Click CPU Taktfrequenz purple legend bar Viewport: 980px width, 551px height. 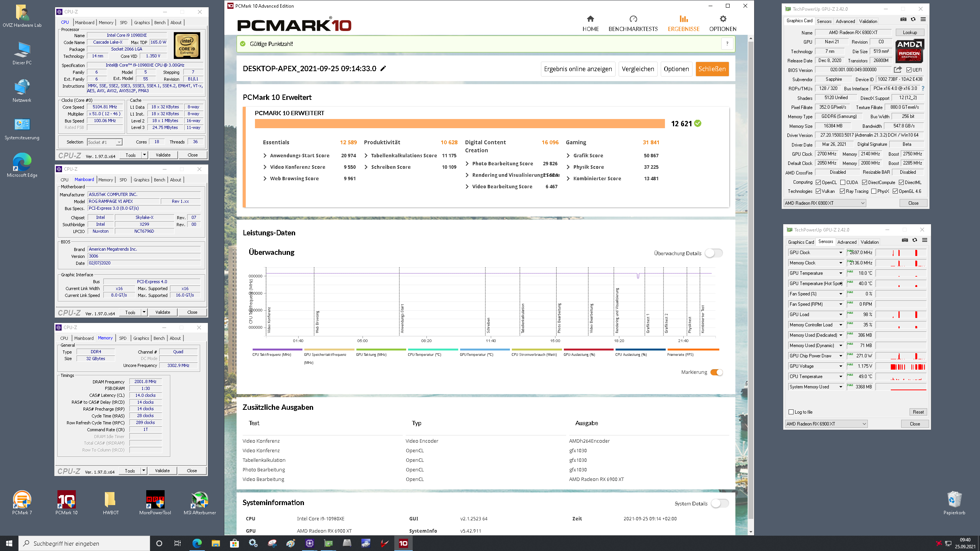tap(277, 349)
